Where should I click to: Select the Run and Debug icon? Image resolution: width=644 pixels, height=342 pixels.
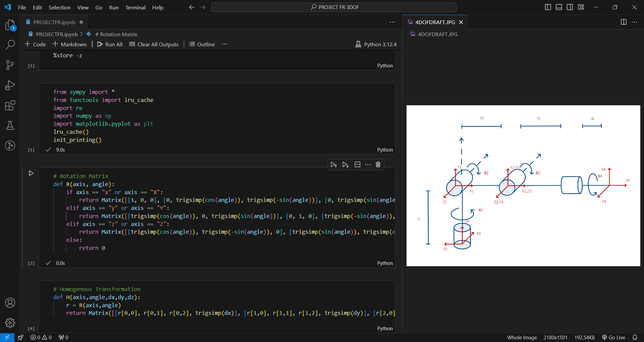pos(10,85)
